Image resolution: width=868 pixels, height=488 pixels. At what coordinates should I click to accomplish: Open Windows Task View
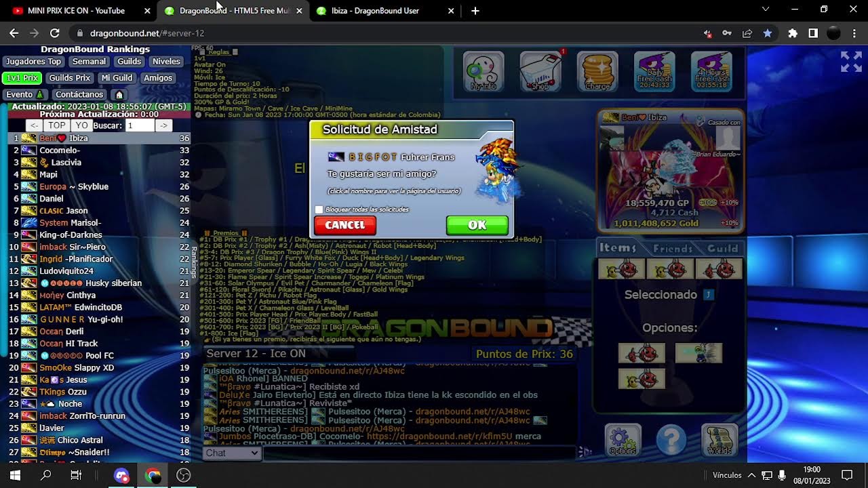pos(76,475)
